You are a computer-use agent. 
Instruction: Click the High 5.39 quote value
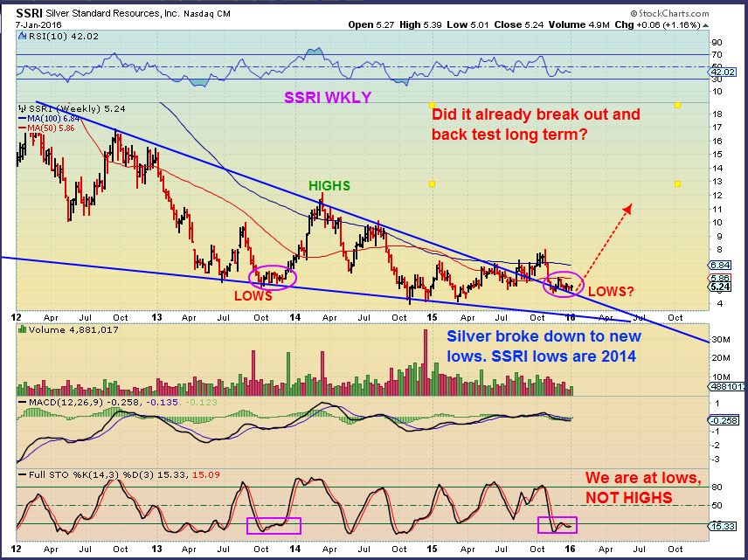click(421, 24)
